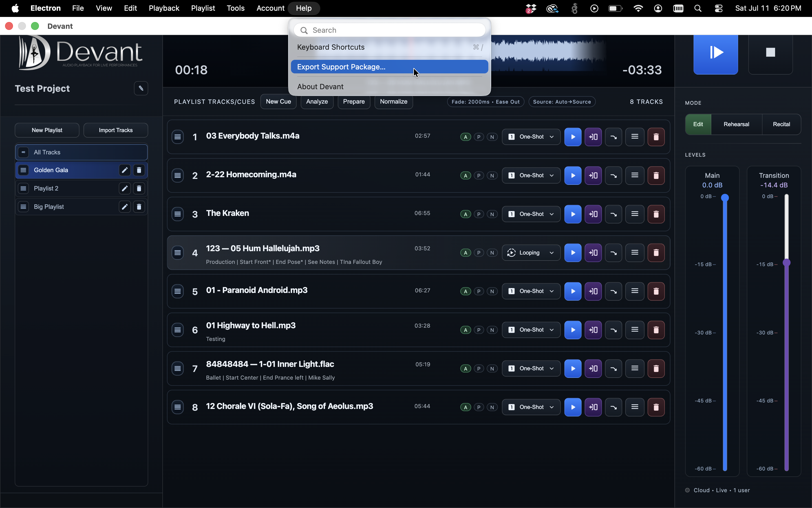812x508 pixels.
Task: Open One-Shot dropdown for 12 Chorale VI
Action: [531, 407]
